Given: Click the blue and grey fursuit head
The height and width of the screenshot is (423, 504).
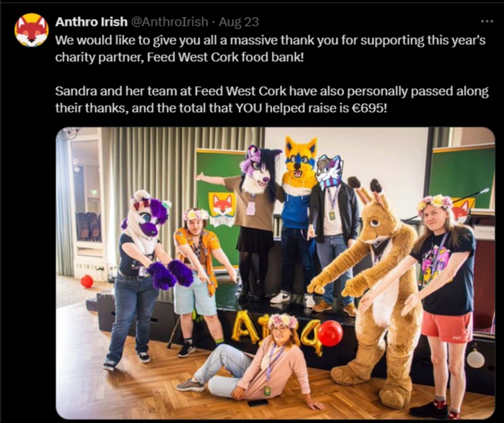Looking at the screenshot, I should click(329, 172).
